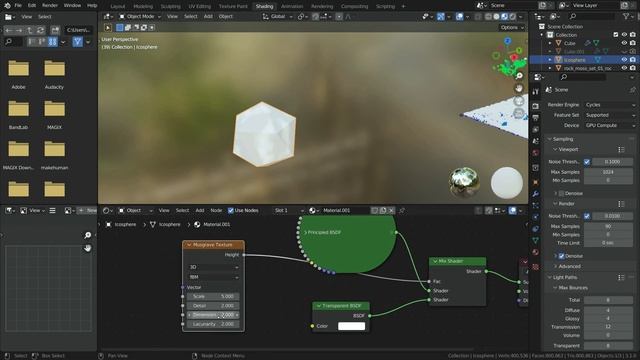Toggle viewport overlays button

pyautogui.click(x=459, y=17)
